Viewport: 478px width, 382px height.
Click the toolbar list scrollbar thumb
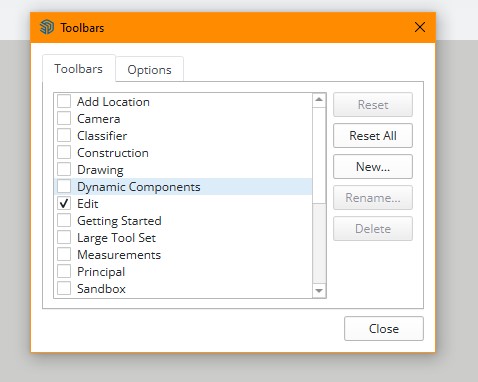(x=319, y=155)
